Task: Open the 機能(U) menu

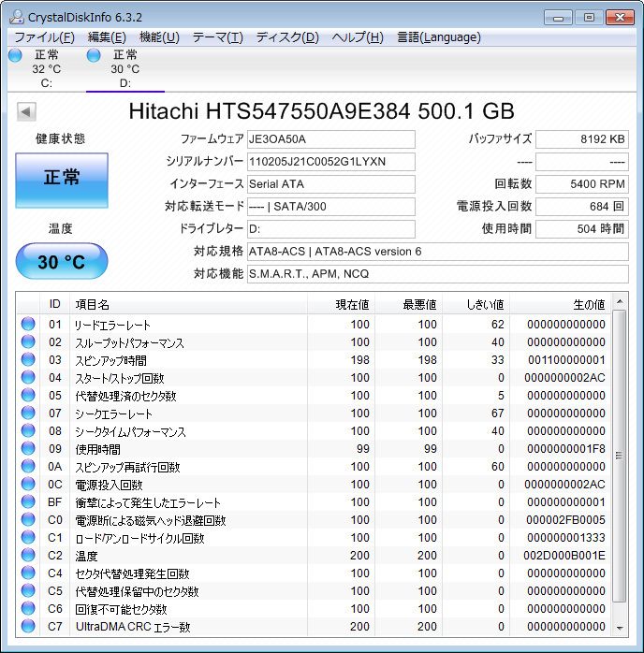Action: point(159,37)
